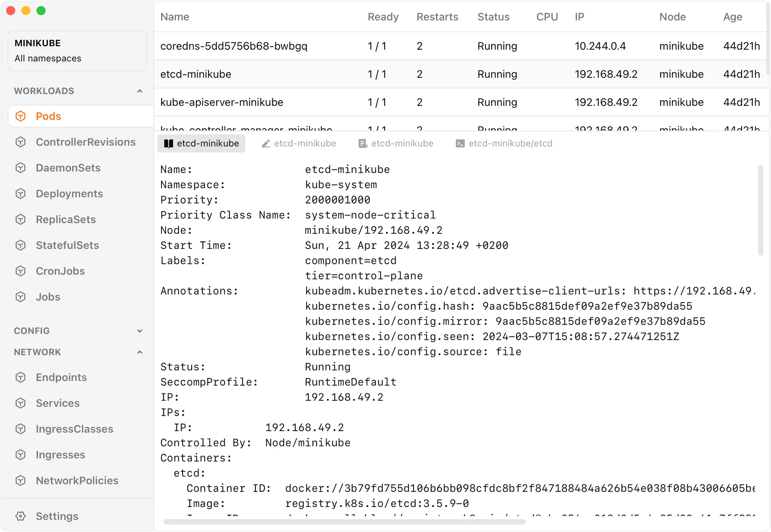Click the tier=control-plane label text
The image size is (771, 532).
tap(364, 276)
